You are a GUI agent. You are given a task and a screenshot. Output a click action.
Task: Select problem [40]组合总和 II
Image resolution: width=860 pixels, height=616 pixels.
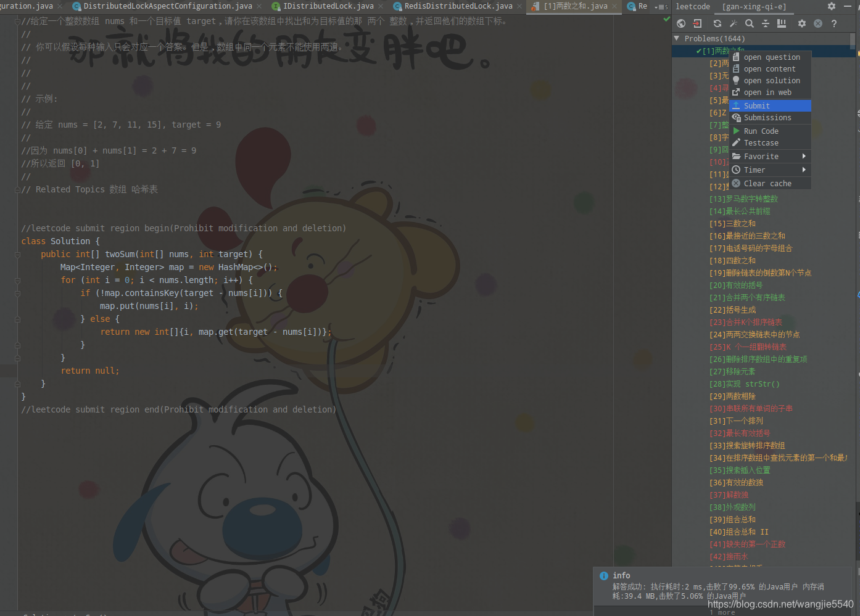coord(739,532)
